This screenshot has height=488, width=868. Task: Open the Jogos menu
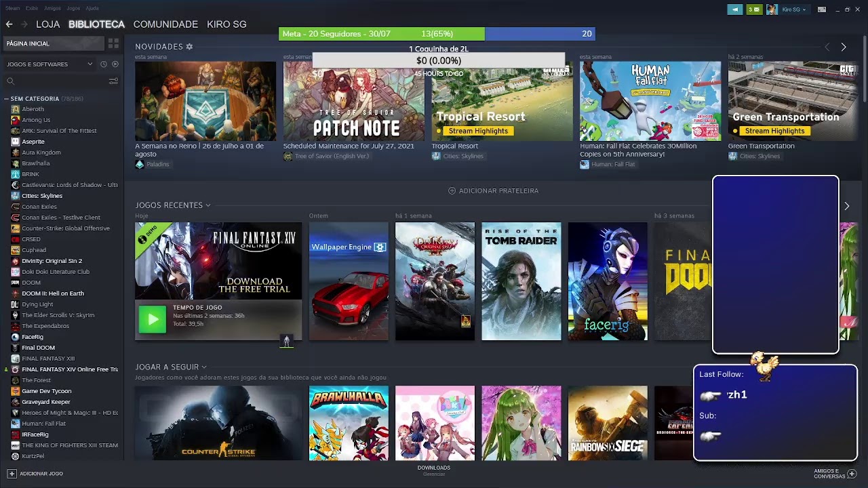(73, 8)
